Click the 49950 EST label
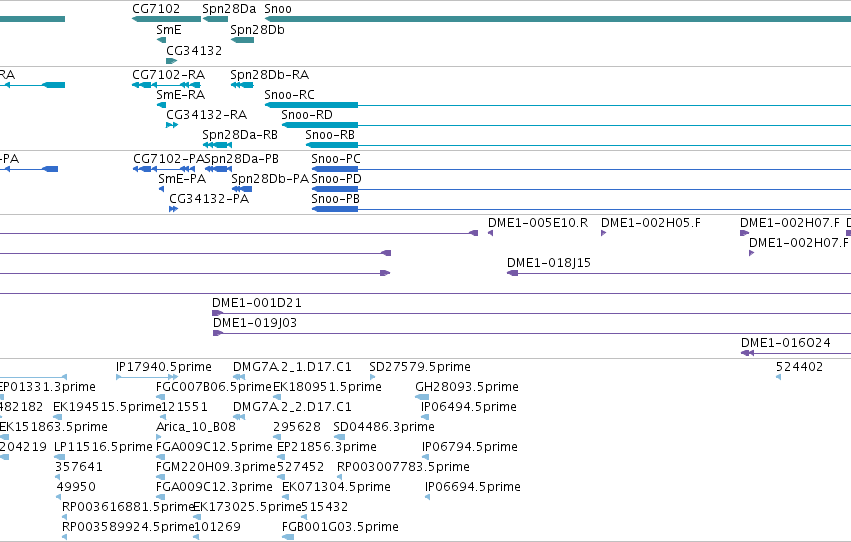This screenshot has width=851, height=542. pyautogui.click(x=76, y=487)
